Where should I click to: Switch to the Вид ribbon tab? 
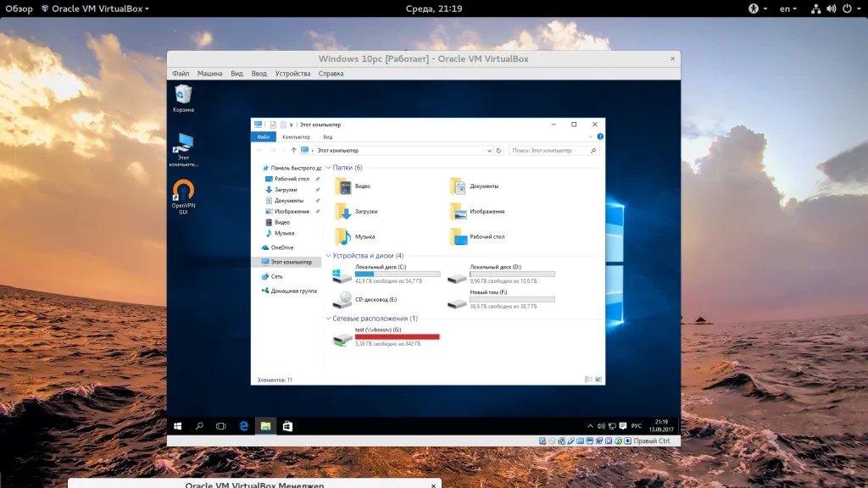click(327, 136)
